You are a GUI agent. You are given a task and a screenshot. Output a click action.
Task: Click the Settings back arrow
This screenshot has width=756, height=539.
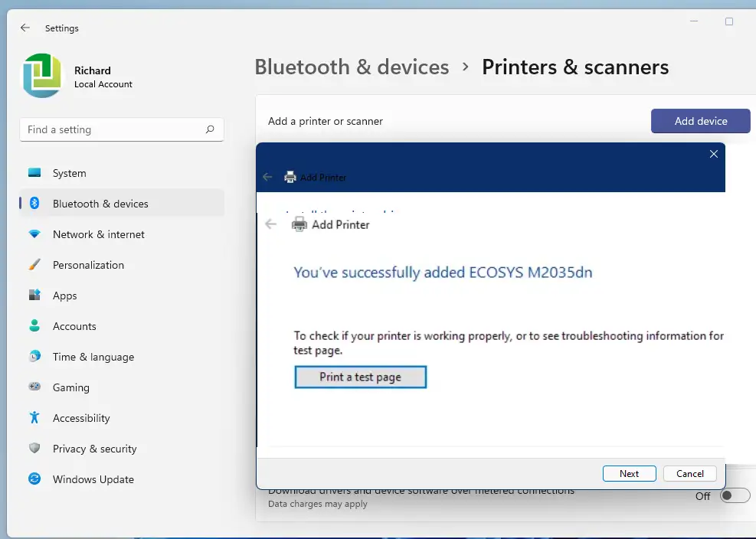coord(25,28)
